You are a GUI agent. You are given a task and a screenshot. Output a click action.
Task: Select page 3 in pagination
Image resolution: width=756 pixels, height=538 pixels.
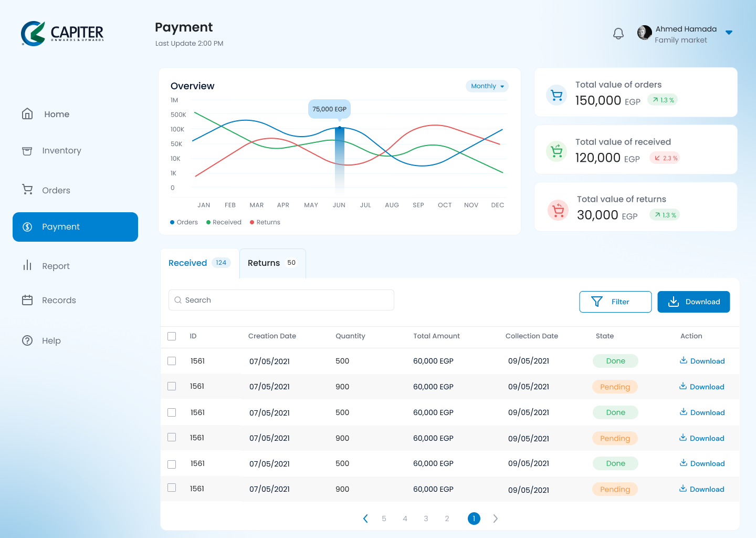pyautogui.click(x=426, y=519)
